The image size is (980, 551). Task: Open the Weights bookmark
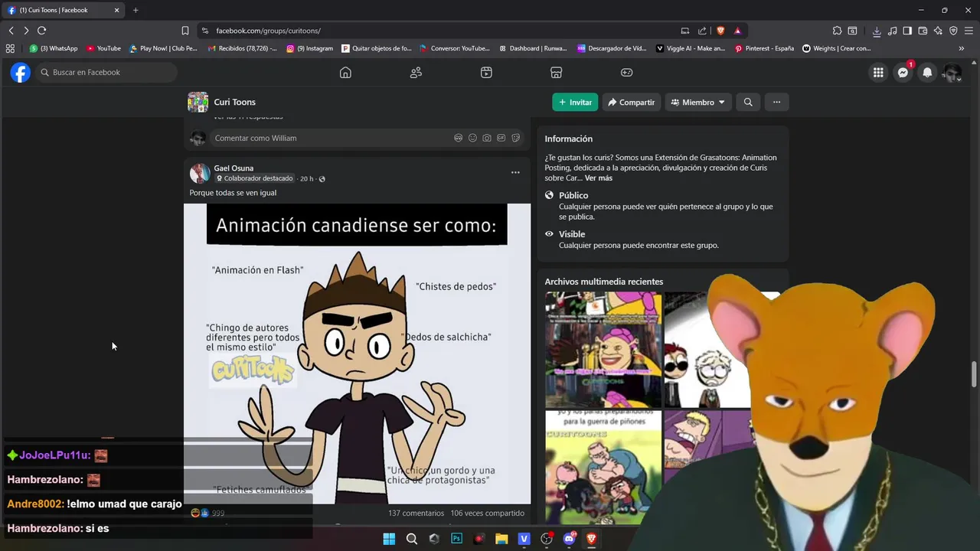point(837,48)
